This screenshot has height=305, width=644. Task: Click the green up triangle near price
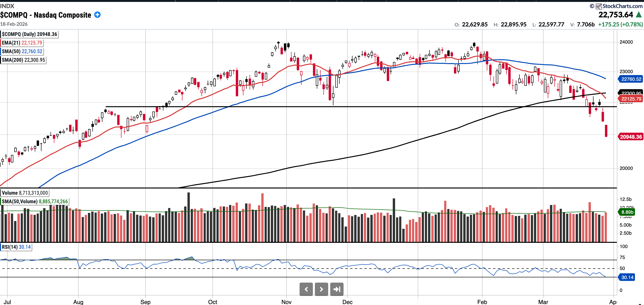[x=639, y=15]
